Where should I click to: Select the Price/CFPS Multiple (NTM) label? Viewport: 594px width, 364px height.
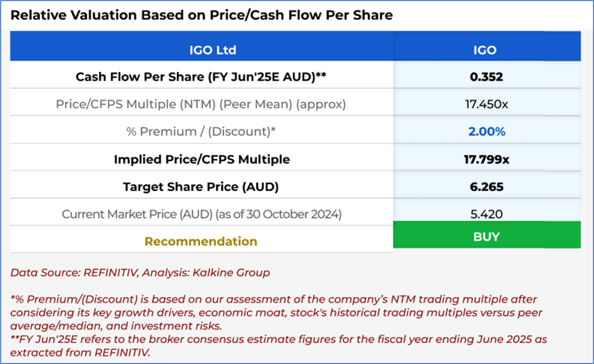pyautogui.click(x=201, y=104)
